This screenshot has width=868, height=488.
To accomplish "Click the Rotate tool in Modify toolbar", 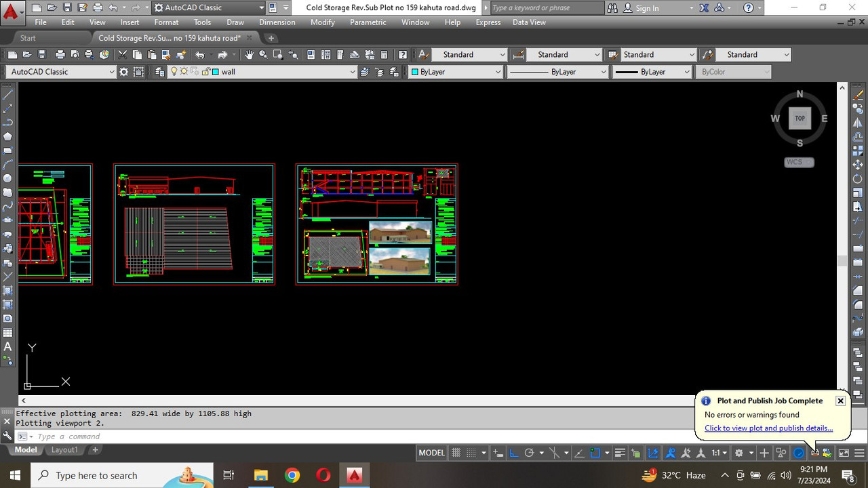I will point(858,179).
